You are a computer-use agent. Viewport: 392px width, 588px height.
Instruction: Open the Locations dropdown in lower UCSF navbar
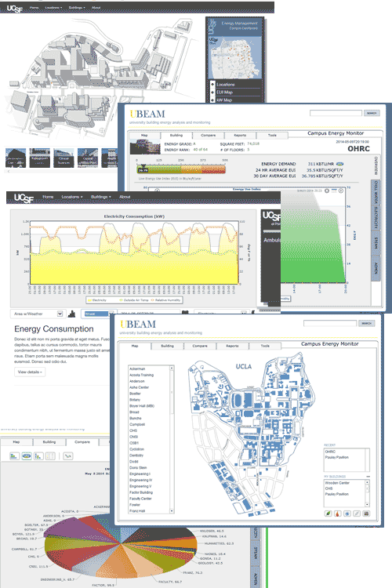[x=71, y=197]
